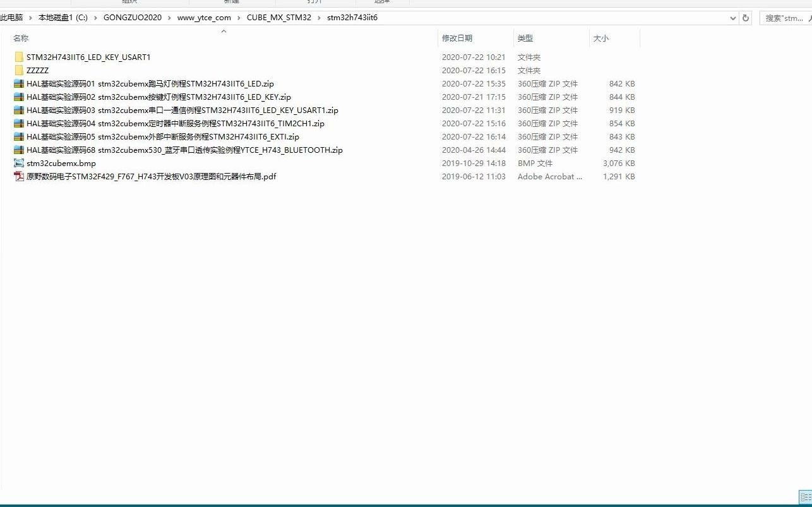Click the size value 844 KB
This screenshot has width=812, height=507.
click(x=622, y=97)
